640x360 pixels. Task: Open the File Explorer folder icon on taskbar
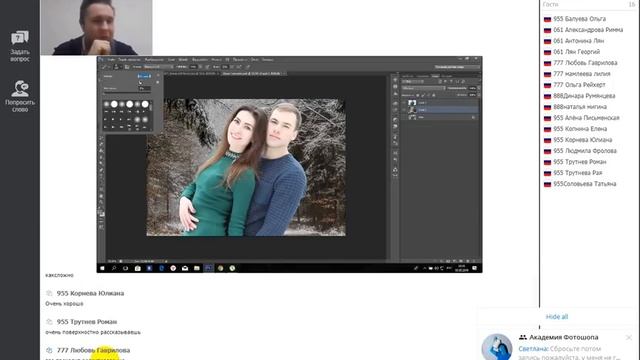tap(197, 268)
